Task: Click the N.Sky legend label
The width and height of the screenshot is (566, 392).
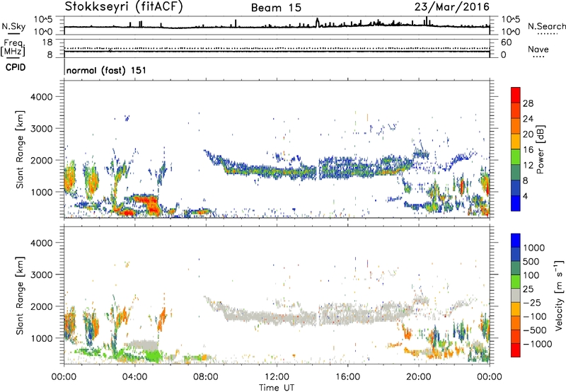Action: click(x=13, y=26)
